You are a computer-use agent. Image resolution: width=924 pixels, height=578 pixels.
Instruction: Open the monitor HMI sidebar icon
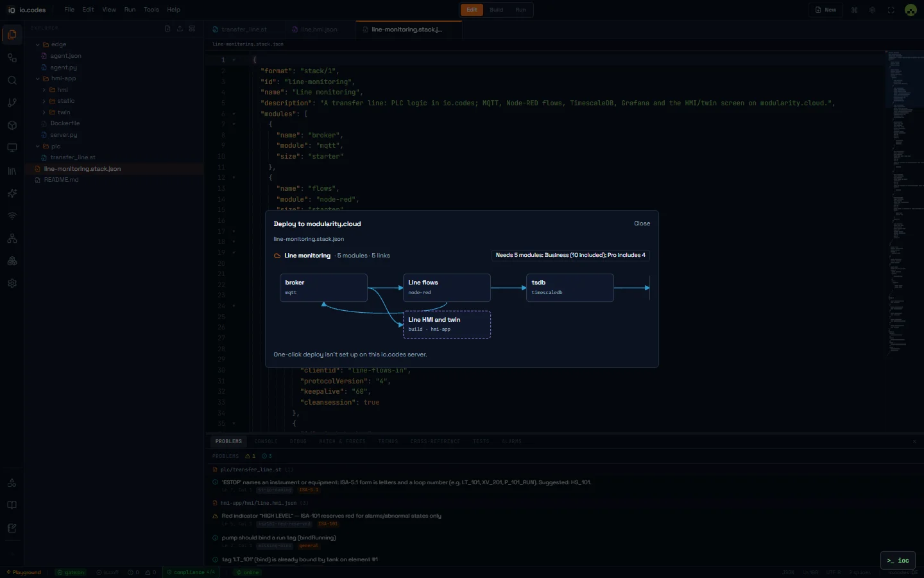click(x=12, y=148)
